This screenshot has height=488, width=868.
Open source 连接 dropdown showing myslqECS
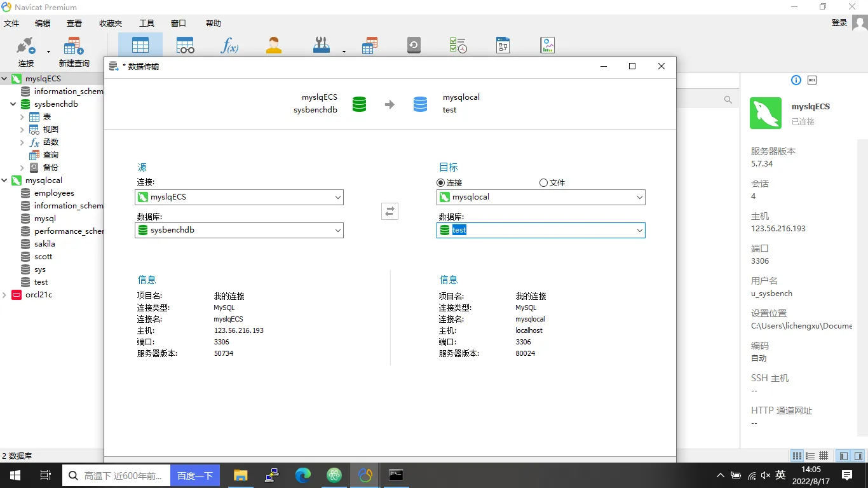240,197
